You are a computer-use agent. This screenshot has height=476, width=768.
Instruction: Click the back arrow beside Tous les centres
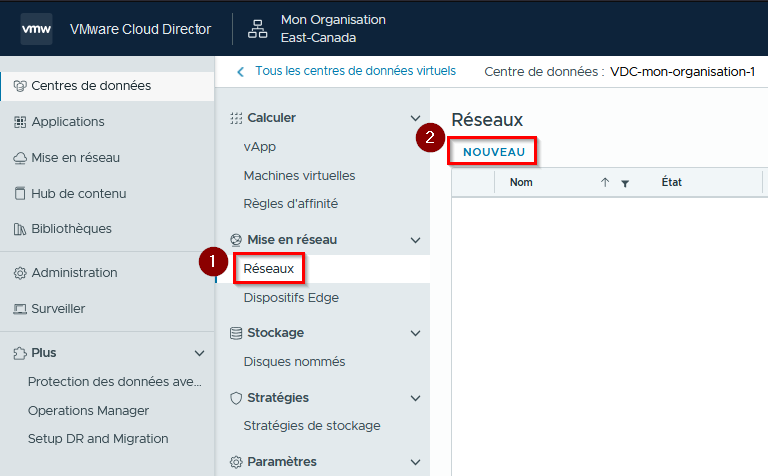point(240,72)
